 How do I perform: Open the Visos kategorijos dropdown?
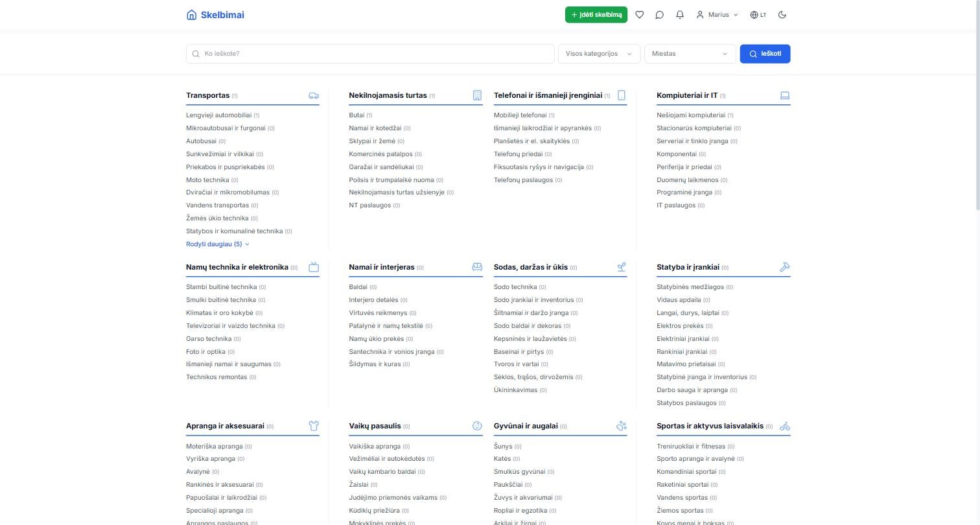click(x=600, y=54)
